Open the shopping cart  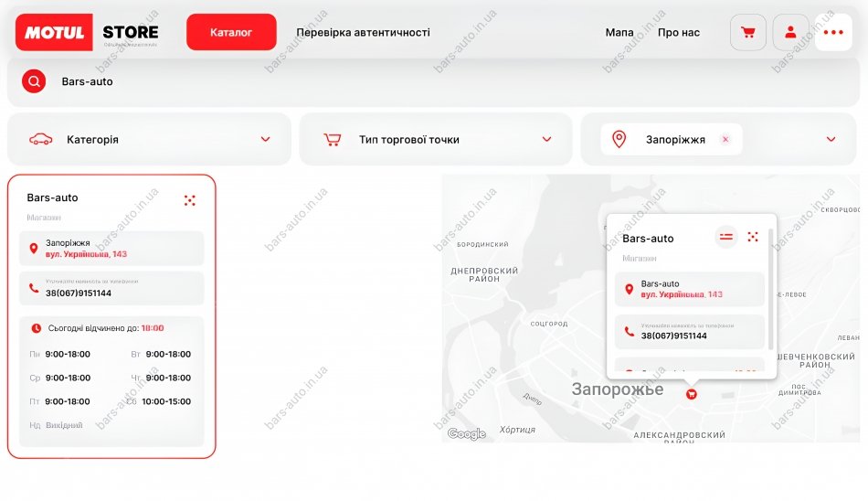point(748,32)
